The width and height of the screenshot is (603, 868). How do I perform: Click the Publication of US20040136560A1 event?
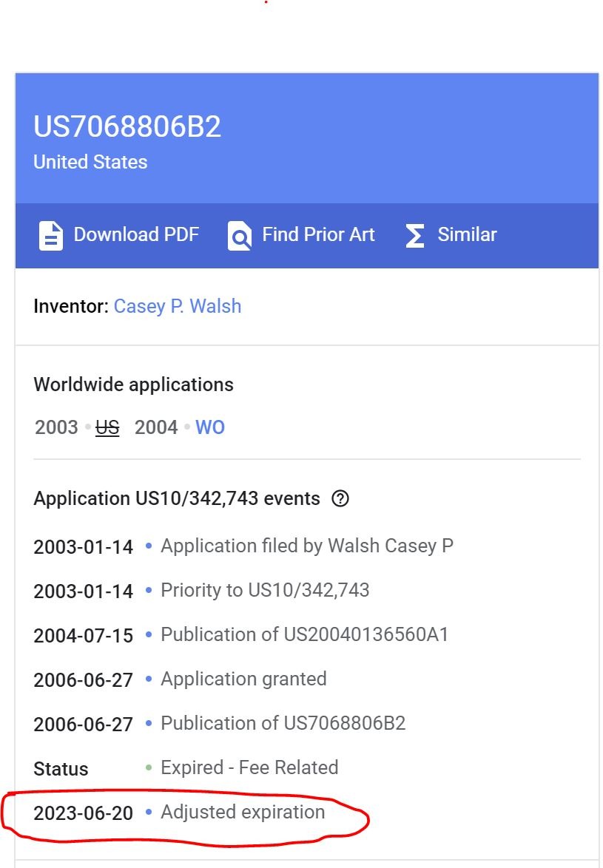coord(241,635)
